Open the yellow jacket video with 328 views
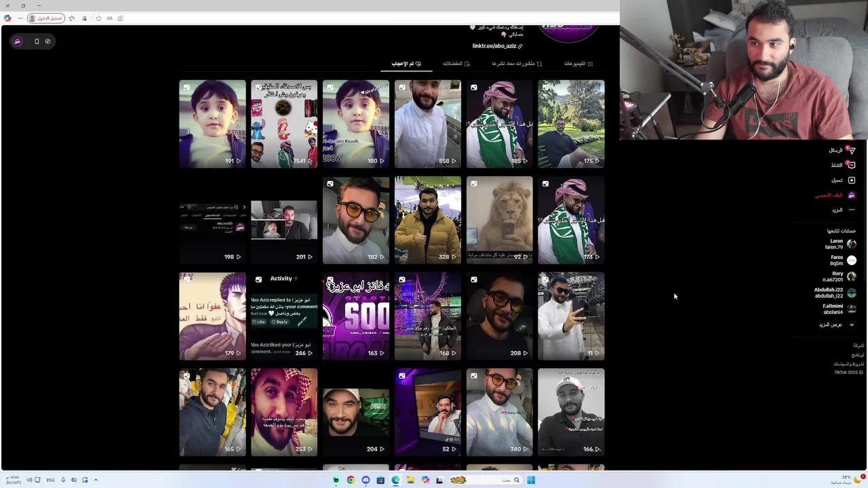 [x=428, y=220]
